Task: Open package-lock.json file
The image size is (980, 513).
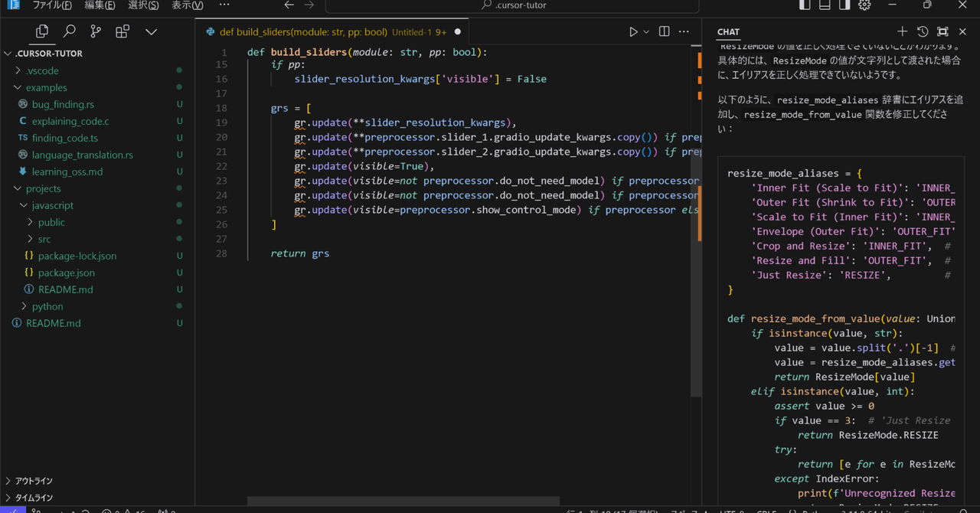Action: point(77,256)
